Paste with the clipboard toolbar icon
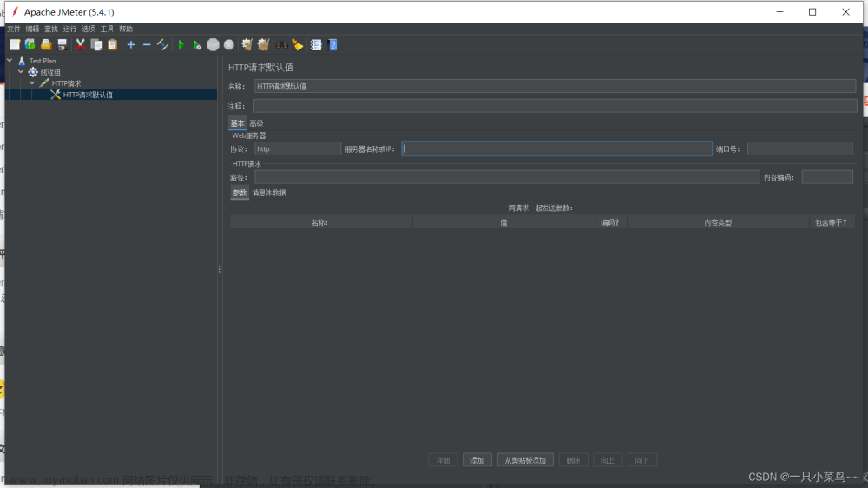Image resolution: width=868 pixels, height=488 pixels. [x=112, y=45]
